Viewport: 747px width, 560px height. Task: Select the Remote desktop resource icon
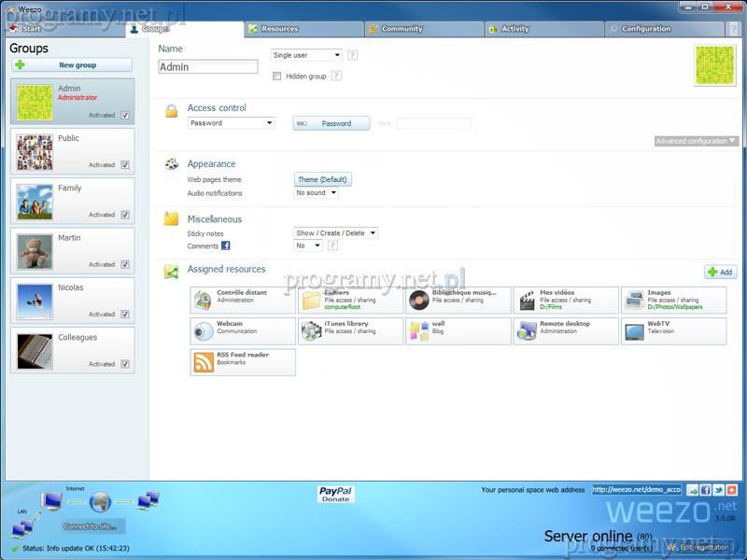[x=527, y=331]
